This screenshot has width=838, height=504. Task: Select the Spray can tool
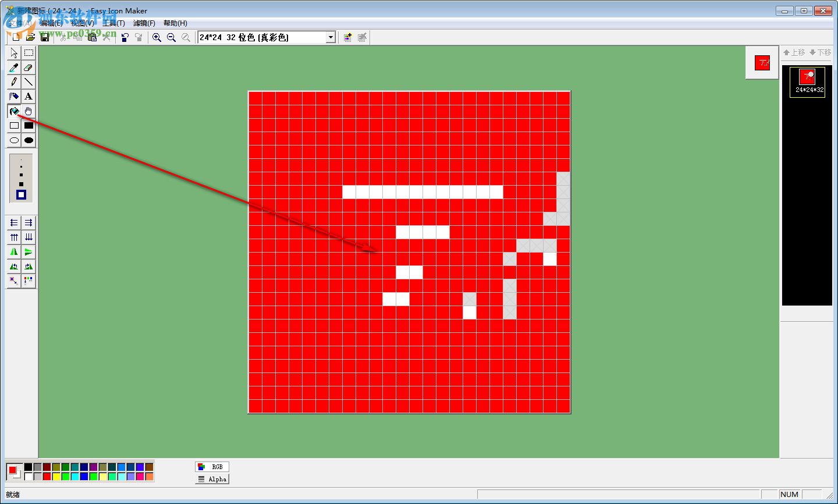point(13,97)
